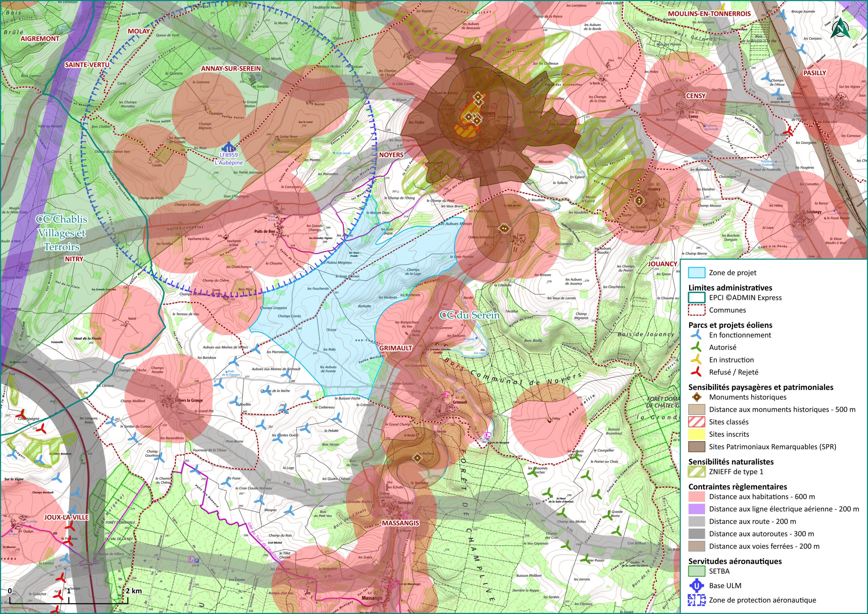Click the MASSANGIS commune label
The height and width of the screenshot is (614, 868).
click(400, 523)
